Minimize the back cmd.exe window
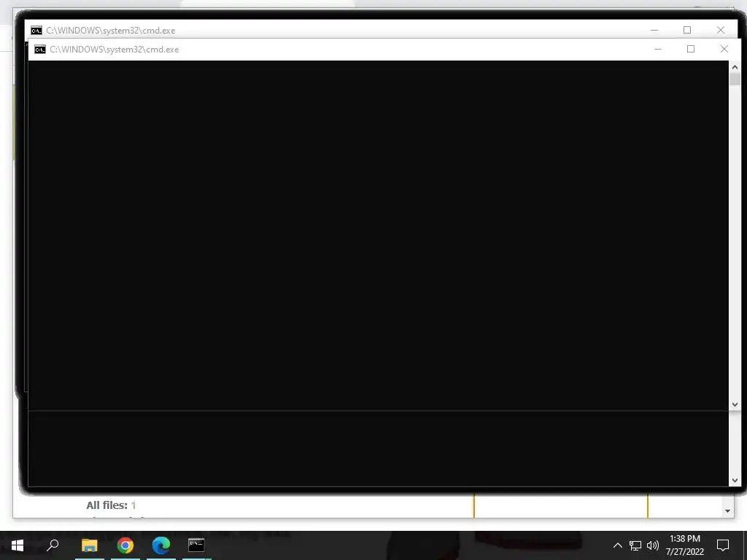 (654, 30)
